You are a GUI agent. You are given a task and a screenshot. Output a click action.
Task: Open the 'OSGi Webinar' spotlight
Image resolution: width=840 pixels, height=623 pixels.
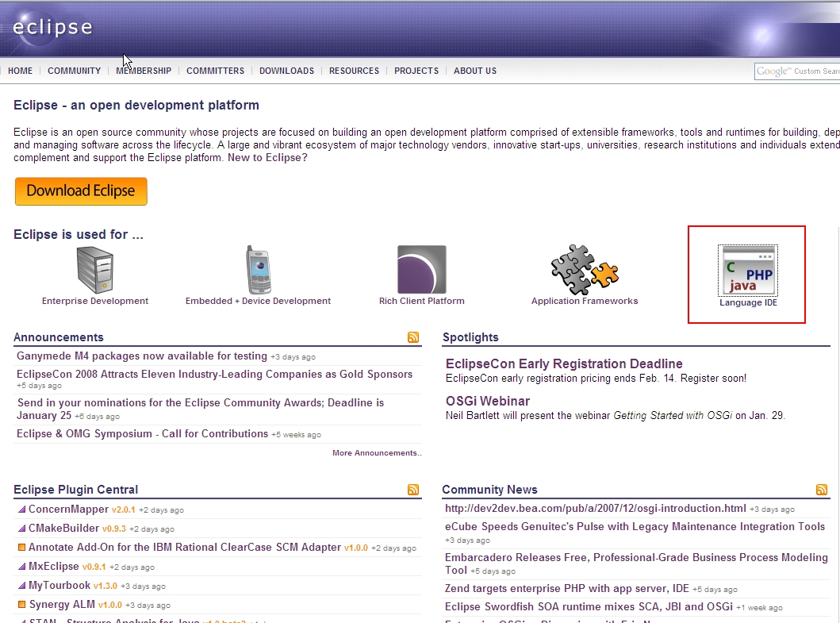pyautogui.click(x=488, y=401)
